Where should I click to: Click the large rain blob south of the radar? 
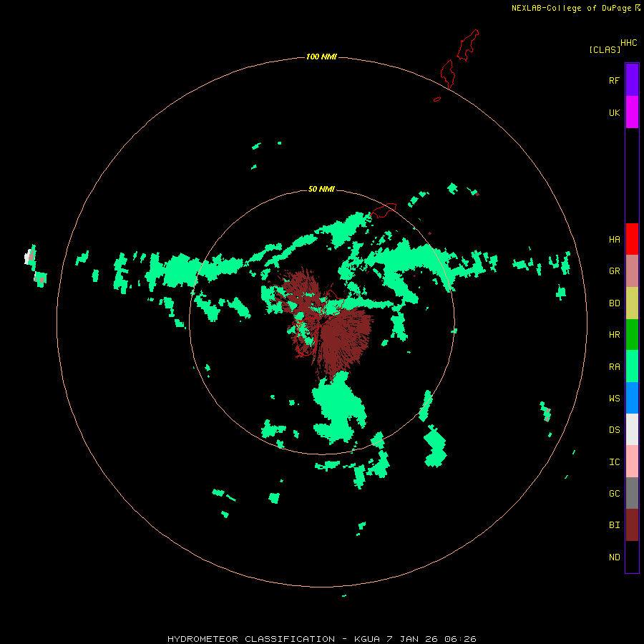pyautogui.click(x=338, y=408)
